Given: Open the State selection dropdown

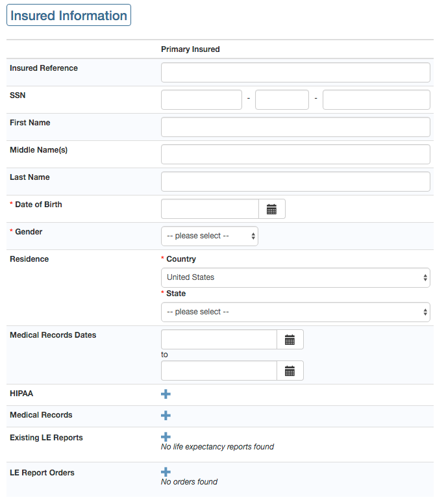Looking at the screenshot, I should [295, 312].
